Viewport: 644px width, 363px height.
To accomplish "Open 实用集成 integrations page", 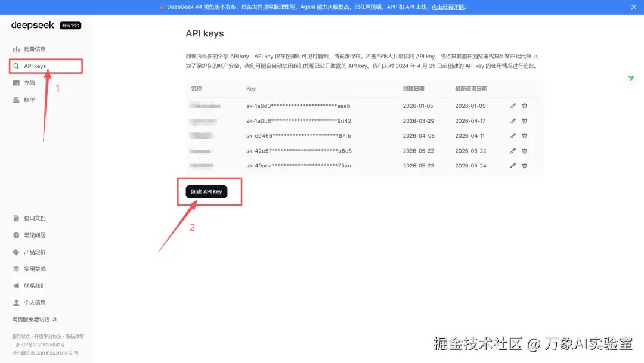I will click(35, 269).
